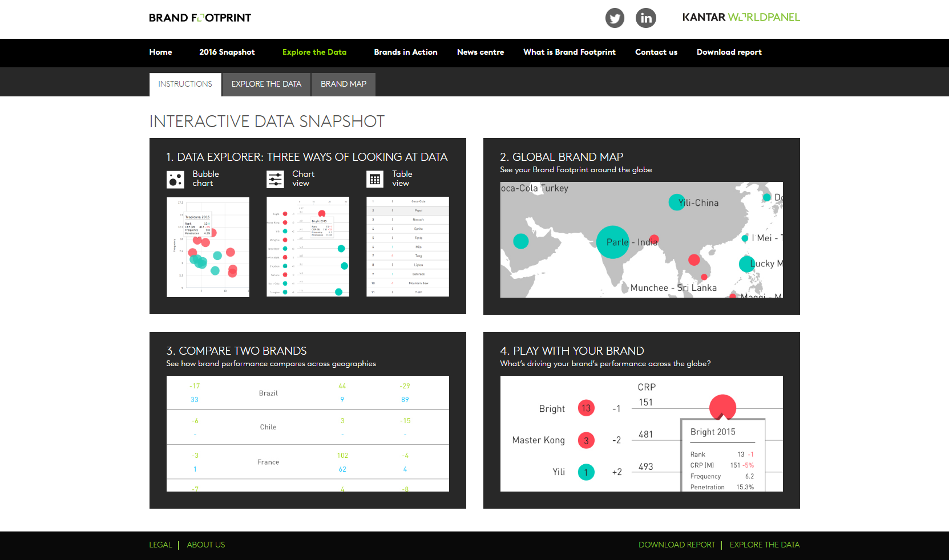Click the red rank 13 circle for Bright
The image size is (949, 560).
click(x=586, y=408)
